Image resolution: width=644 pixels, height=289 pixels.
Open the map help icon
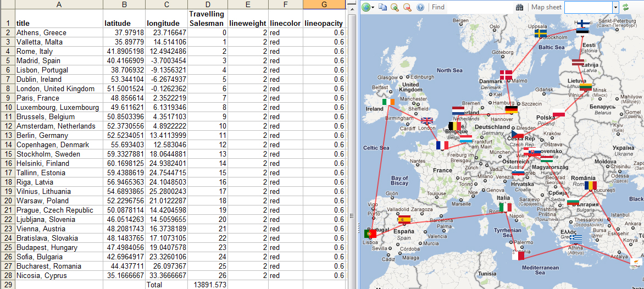[x=420, y=7]
